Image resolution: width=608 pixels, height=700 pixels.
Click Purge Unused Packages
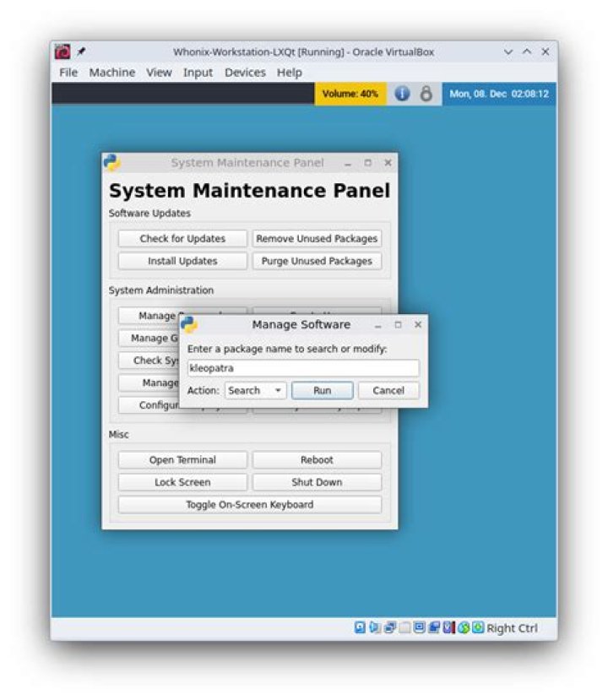(x=317, y=261)
